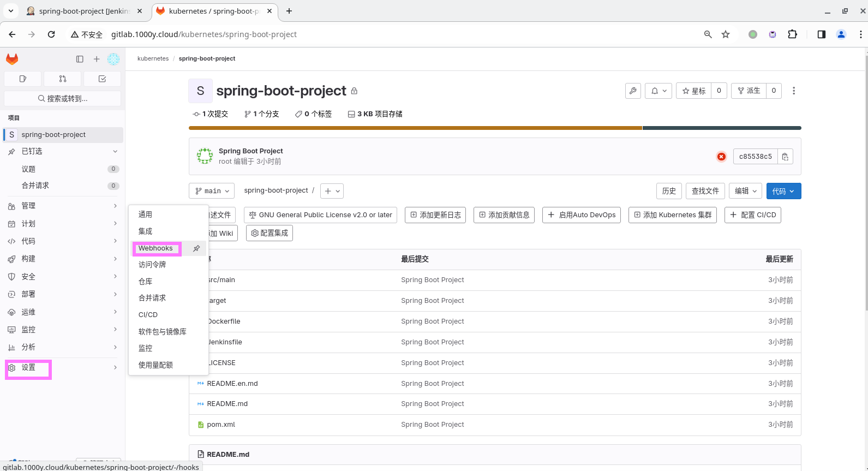Select Webhooks in settings flyout
The height and width of the screenshot is (471, 868).
[x=155, y=248]
